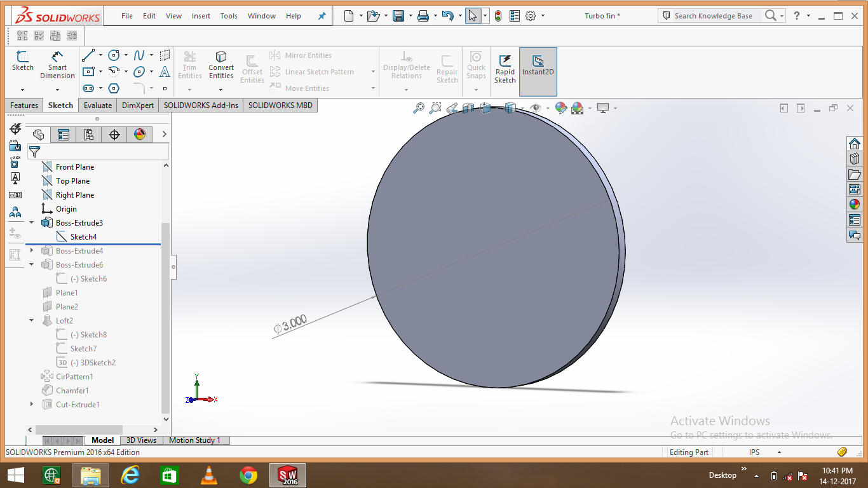Image resolution: width=868 pixels, height=488 pixels.
Task: Open SOLIDWORKS Resources home icon in task pane
Action: pyautogui.click(x=855, y=144)
